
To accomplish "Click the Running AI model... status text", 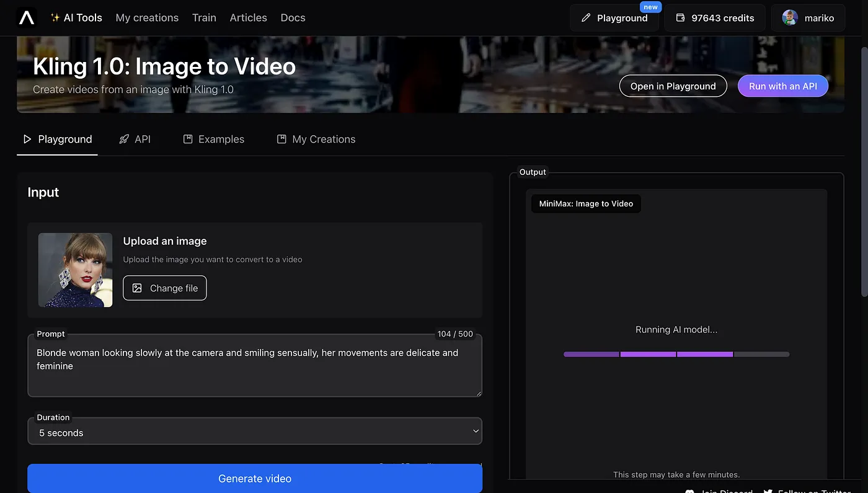I will click(676, 330).
